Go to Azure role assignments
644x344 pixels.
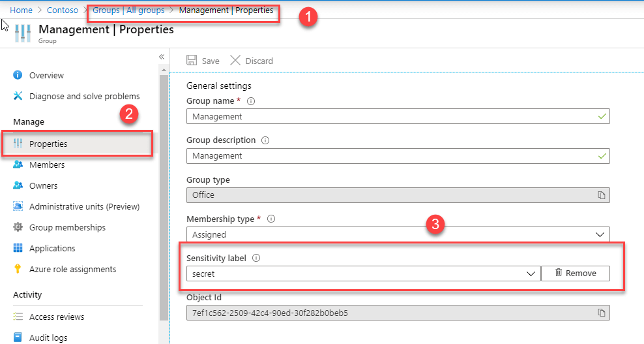[72, 269]
